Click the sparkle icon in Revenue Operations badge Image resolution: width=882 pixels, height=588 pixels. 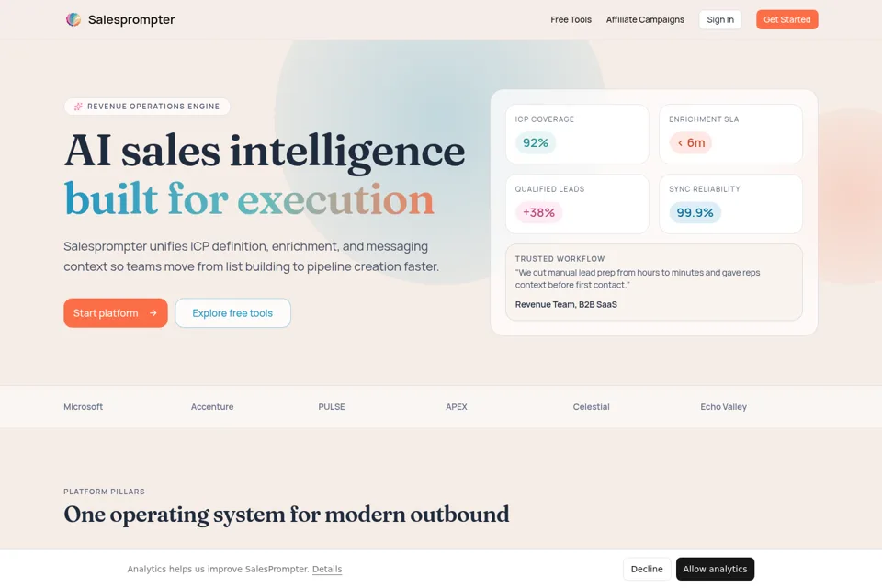point(78,107)
